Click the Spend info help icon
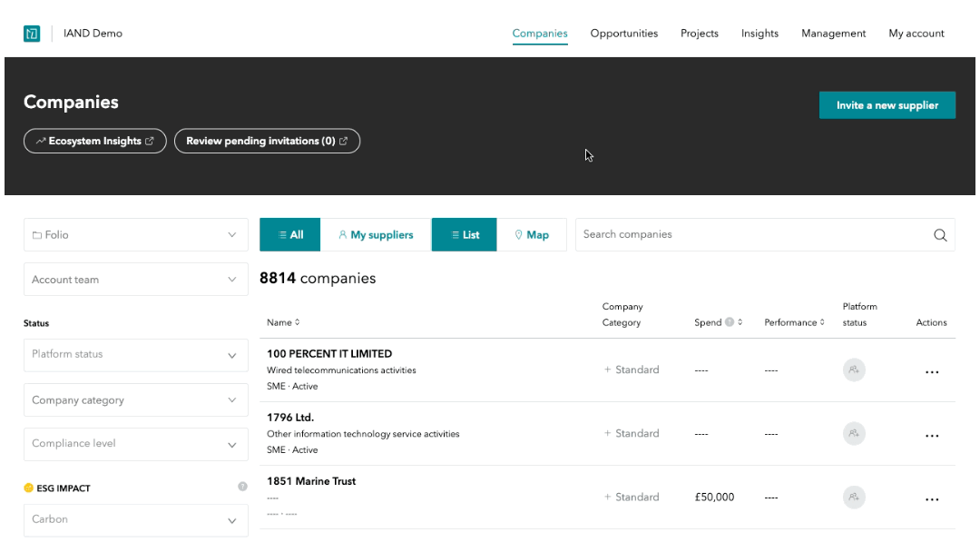Screen dimensions: 980x552 point(730,322)
